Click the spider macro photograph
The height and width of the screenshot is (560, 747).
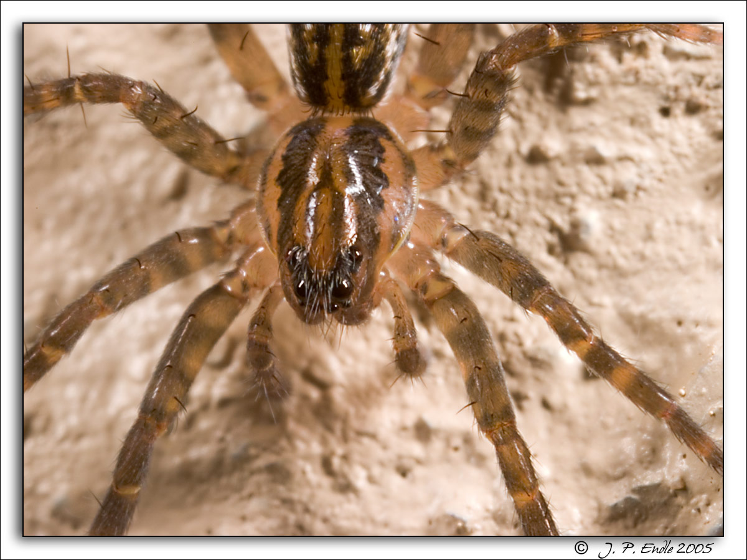point(374,280)
